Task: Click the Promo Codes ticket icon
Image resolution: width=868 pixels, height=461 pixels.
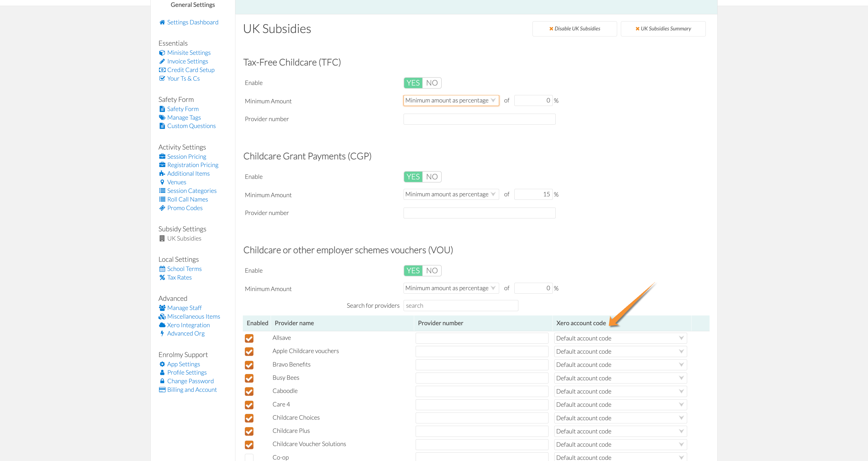Action: (x=162, y=208)
